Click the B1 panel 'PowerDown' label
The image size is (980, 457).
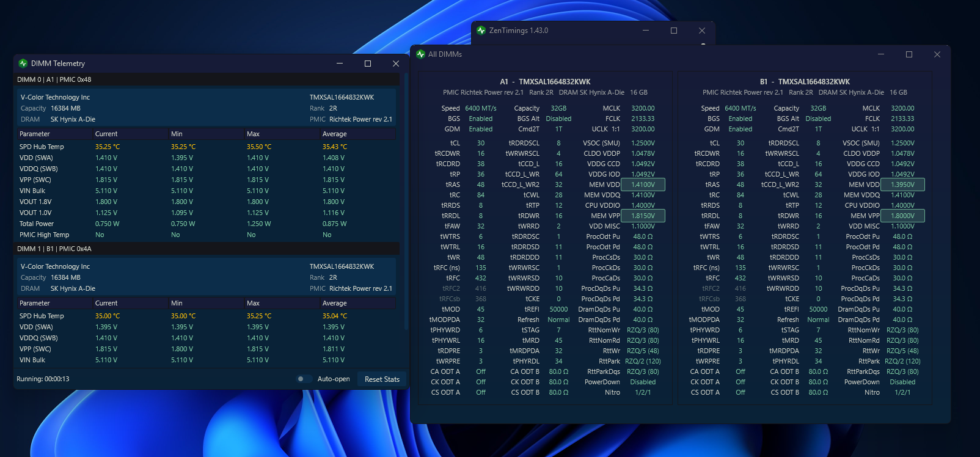click(862, 382)
